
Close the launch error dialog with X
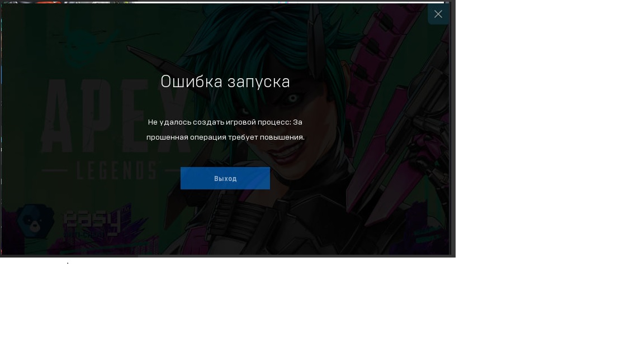coord(438,14)
